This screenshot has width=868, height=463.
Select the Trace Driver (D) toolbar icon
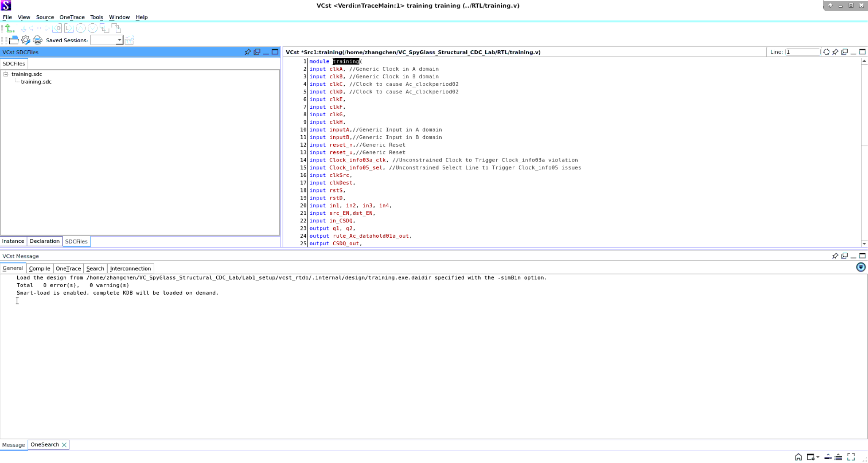click(x=57, y=28)
